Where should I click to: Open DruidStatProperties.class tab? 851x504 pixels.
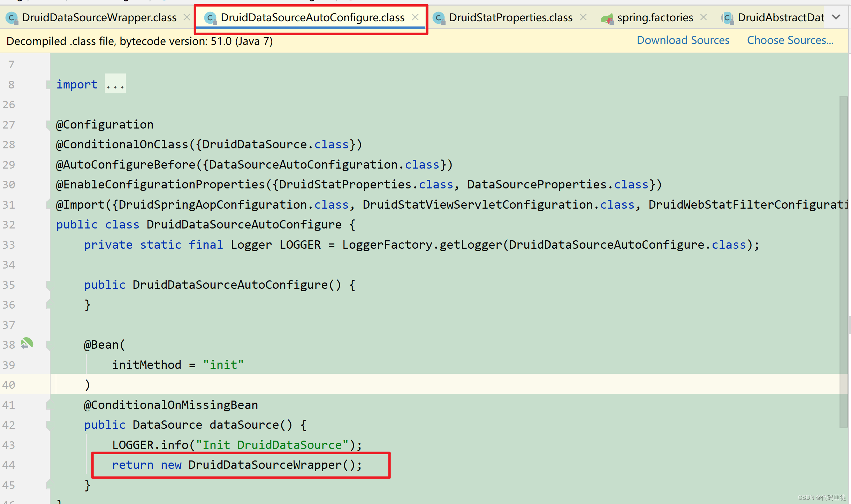510,17
